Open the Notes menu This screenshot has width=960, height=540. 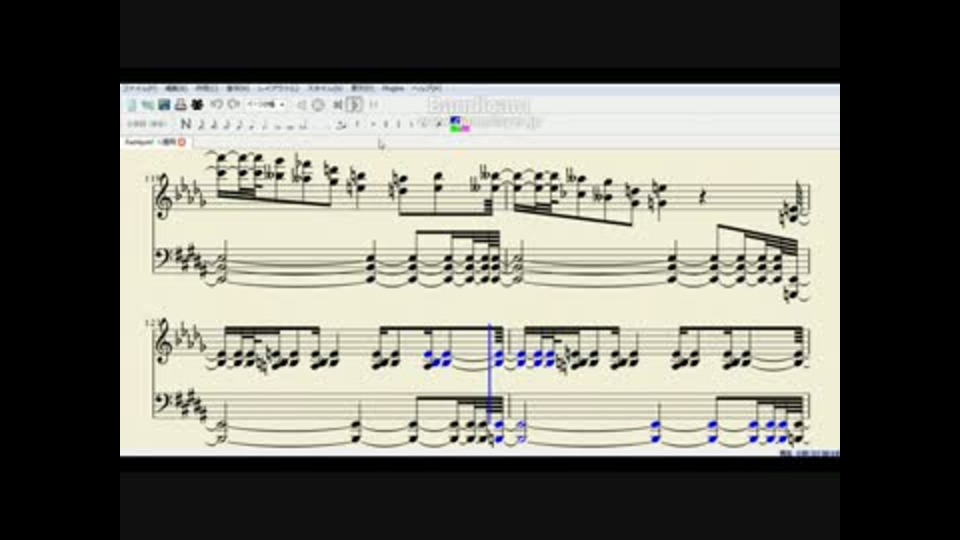click(237, 88)
